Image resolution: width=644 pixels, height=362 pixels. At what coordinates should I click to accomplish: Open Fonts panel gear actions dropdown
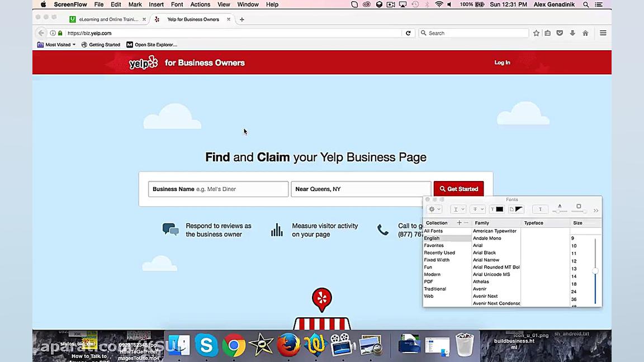click(x=434, y=209)
